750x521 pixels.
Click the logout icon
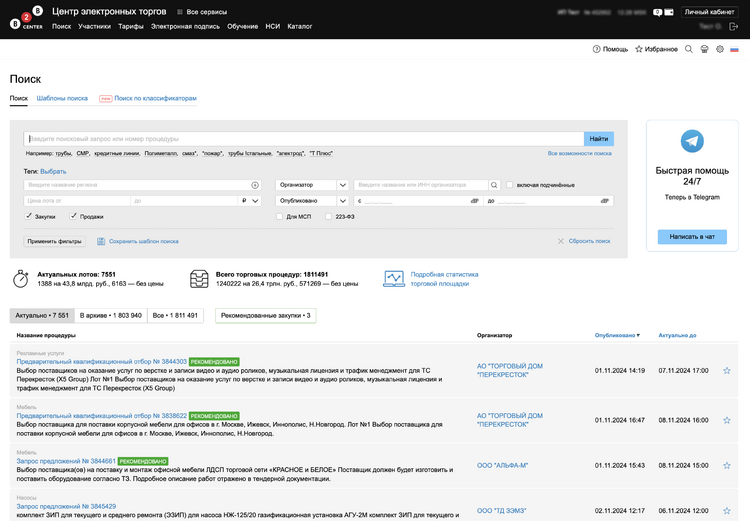coord(733,26)
